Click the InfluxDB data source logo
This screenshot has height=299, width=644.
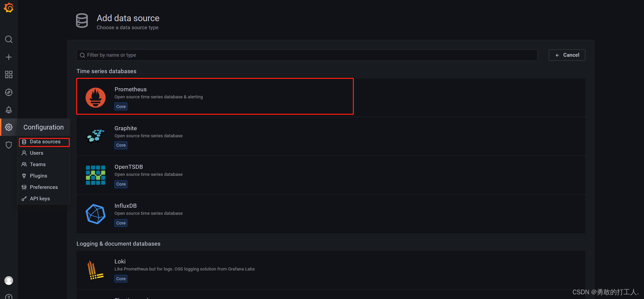[x=96, y=214]
